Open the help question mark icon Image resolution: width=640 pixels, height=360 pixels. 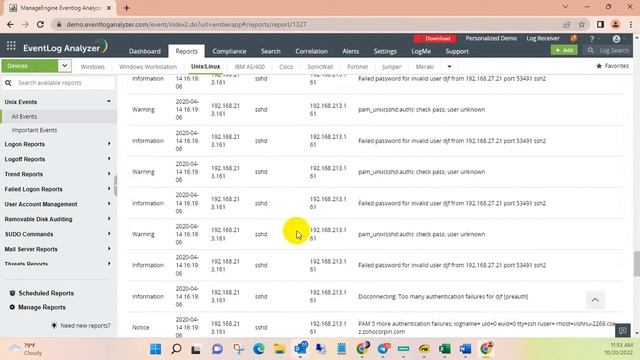592,39
